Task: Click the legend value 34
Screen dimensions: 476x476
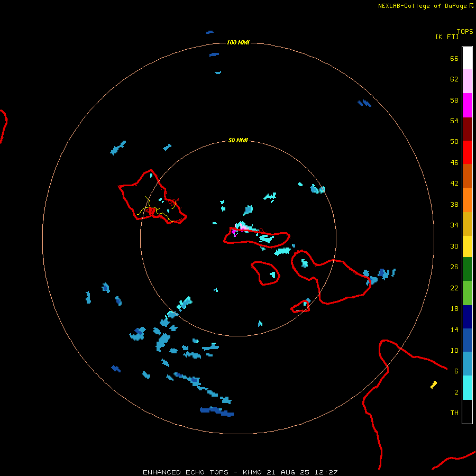Action: click(x=454, y=225)
